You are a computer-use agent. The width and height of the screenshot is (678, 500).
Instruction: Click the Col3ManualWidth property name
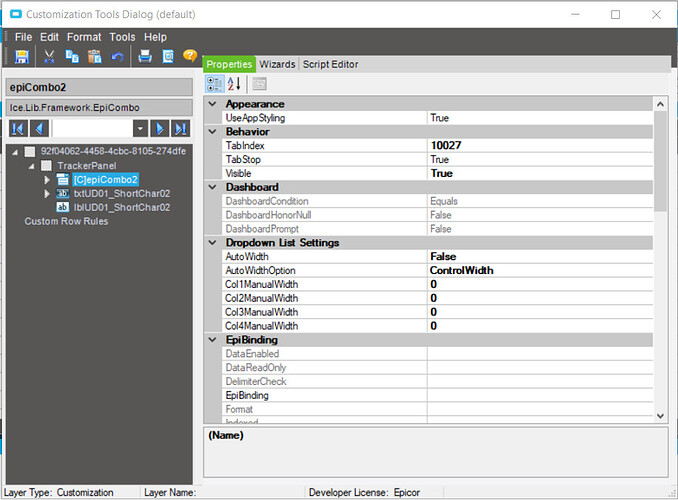(262, 312)
